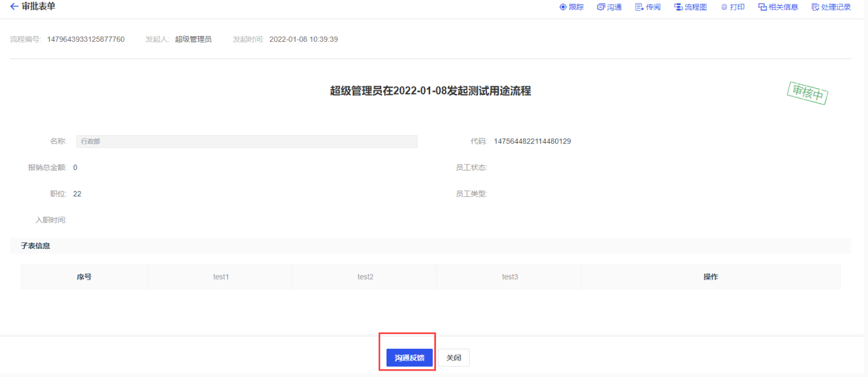Click the 操作 column header
The image size is (868, 377).
(711, 277)
